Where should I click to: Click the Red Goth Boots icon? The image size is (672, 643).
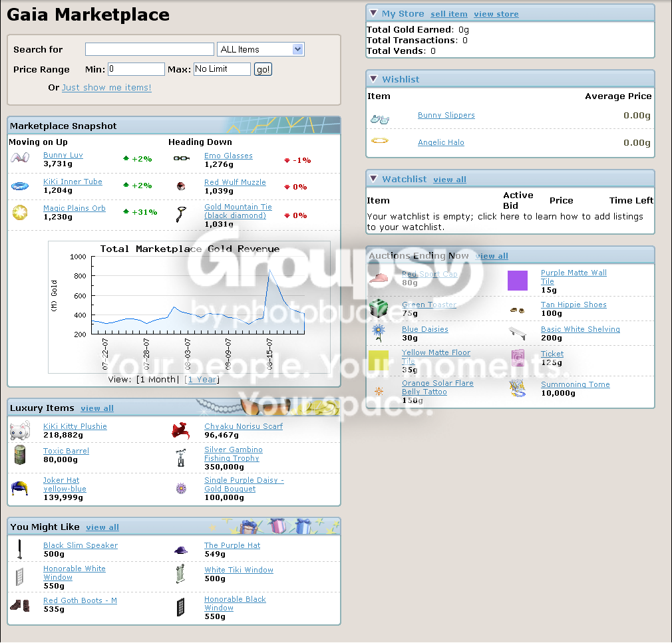[x=20, y=605]
